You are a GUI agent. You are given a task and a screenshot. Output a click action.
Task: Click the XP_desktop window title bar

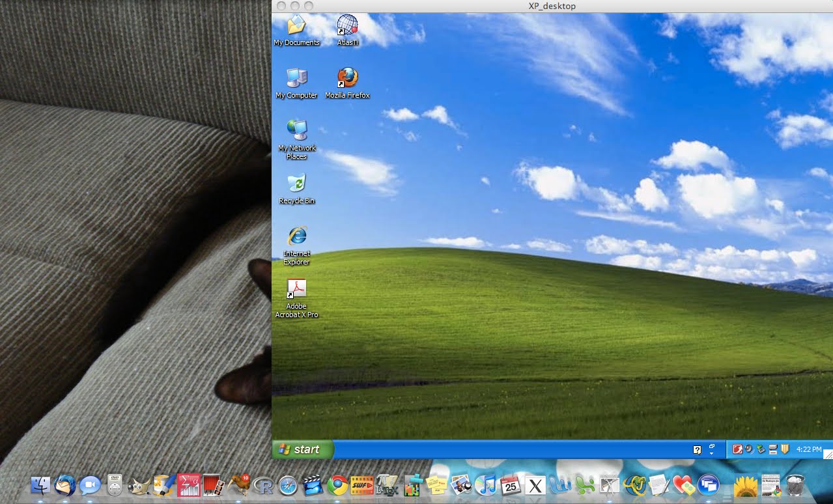point(552,6)
